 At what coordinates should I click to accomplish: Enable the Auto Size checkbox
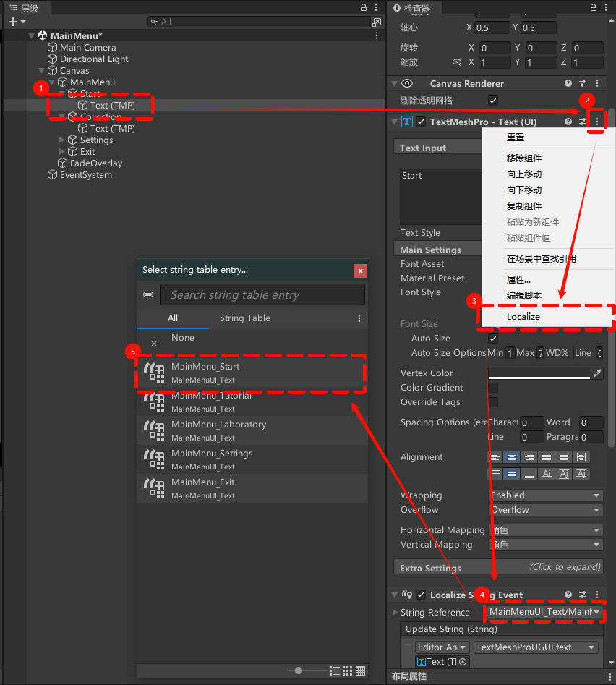pos(493,338)
